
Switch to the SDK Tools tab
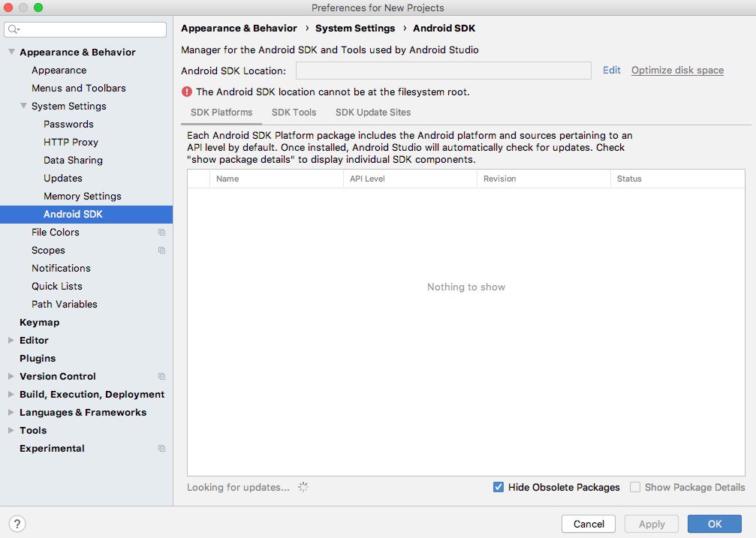click(x=294, y=113)
